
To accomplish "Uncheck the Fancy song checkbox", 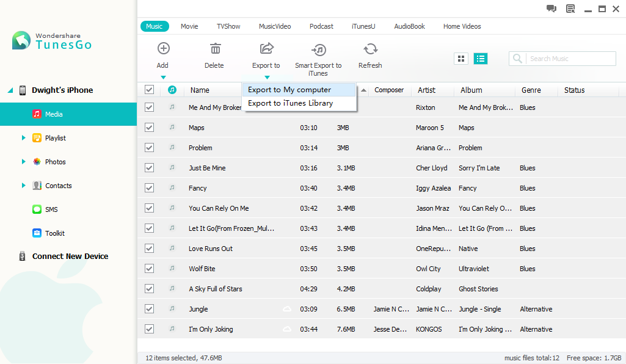I will point(149,188).
